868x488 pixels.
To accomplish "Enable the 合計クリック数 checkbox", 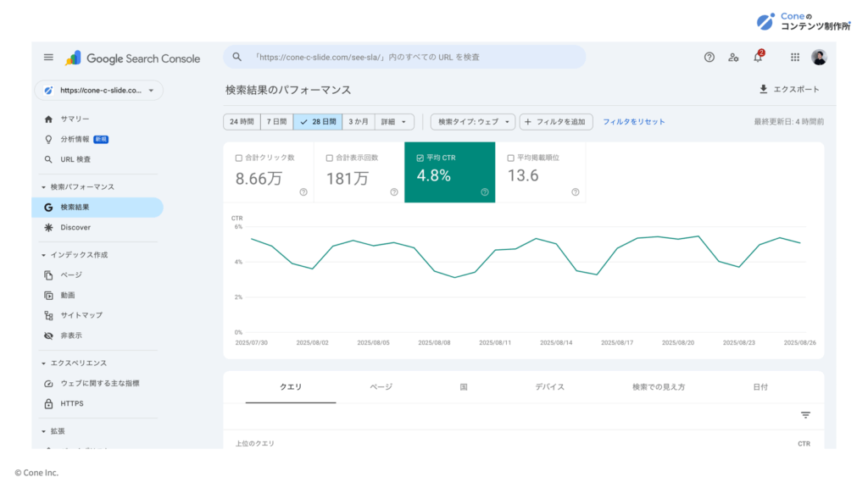I will point(239,158).
